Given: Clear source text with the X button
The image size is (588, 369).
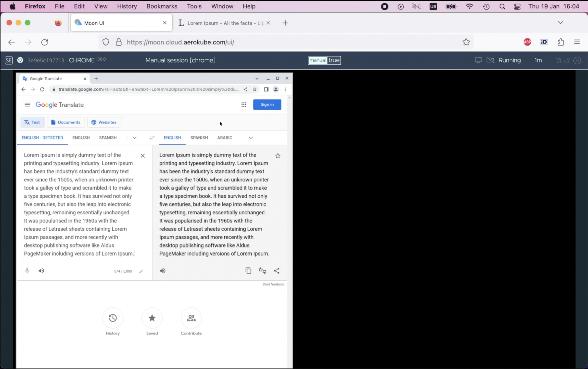Looking at the screenshot, I should (x=143, y=156).
